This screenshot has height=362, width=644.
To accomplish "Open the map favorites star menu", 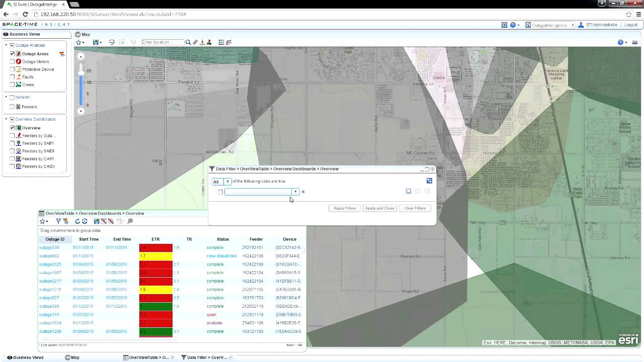I will pos(79,42).
